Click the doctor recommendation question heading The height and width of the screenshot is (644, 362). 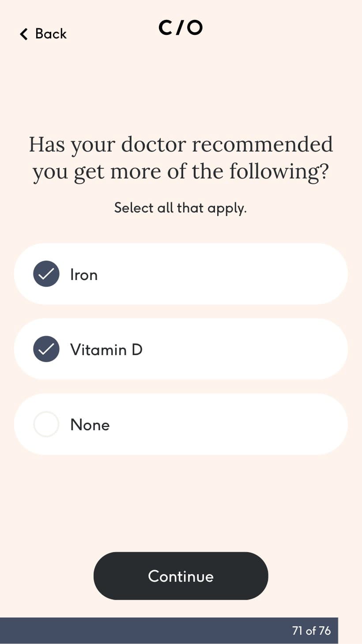tap(181, 158)
